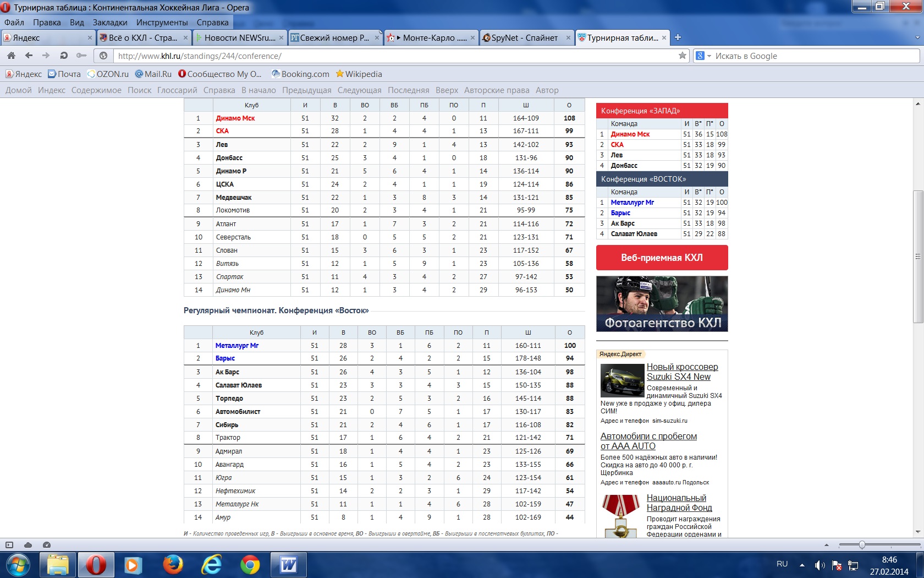Open Action Center flag in tray
The image size is (924, 578).
pyautogui.click(x=837, y=565)
